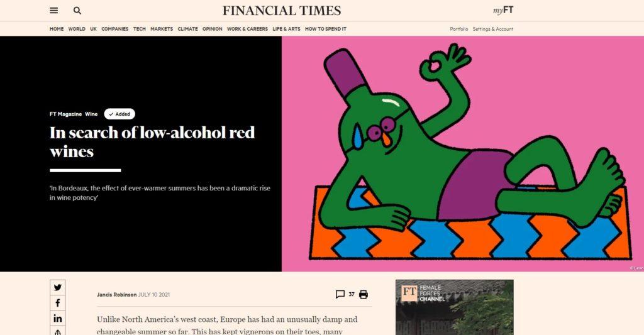Go to the Markets section
The image size is (644, 335).
click(162, 29)
